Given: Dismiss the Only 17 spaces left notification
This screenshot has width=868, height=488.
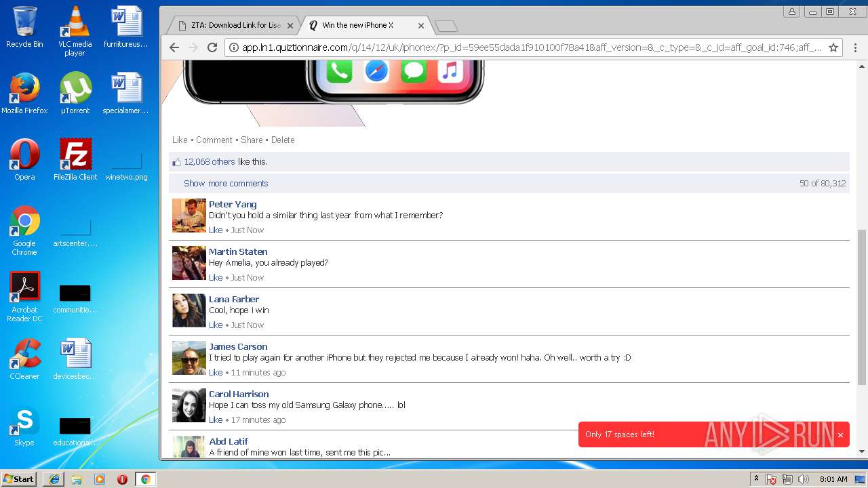Looking at the screenshot, I should [840, 435].
